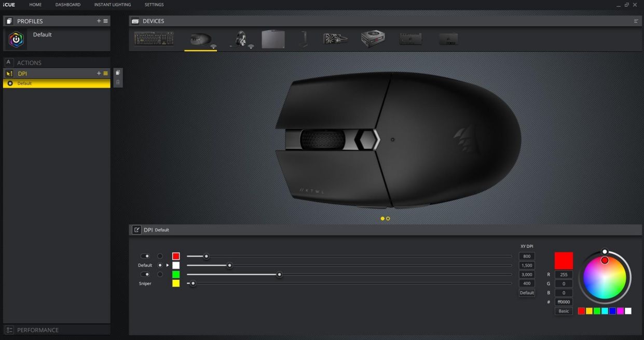Toggle the 800 DPI stage switch

pos(145,256)
